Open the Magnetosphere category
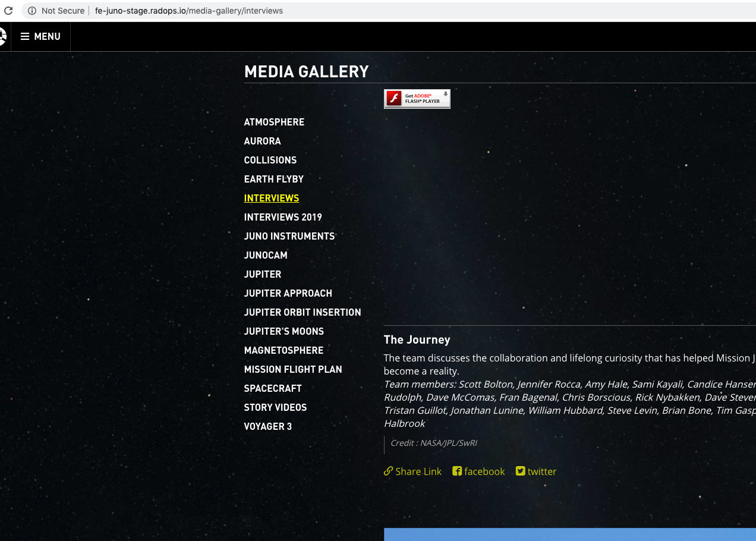 pos(283,350)
